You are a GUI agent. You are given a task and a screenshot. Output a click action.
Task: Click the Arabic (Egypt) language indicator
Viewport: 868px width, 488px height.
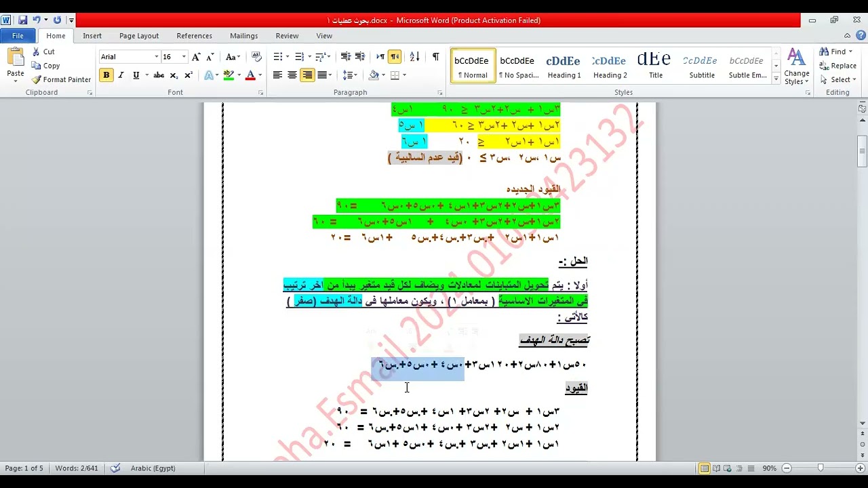[153, 468]
